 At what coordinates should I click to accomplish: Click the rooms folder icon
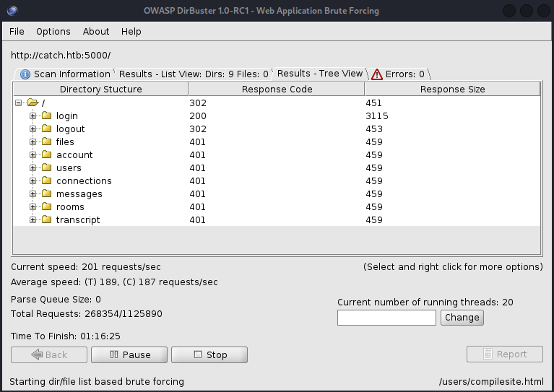47,206
